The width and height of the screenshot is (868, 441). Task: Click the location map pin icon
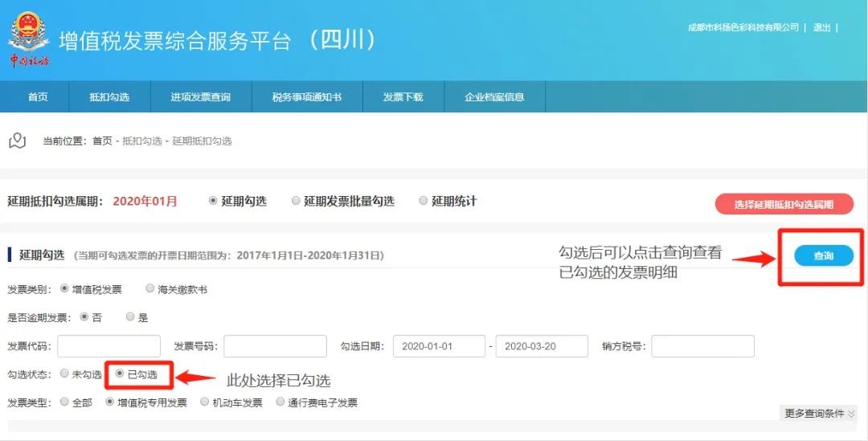tap(17, 141)
